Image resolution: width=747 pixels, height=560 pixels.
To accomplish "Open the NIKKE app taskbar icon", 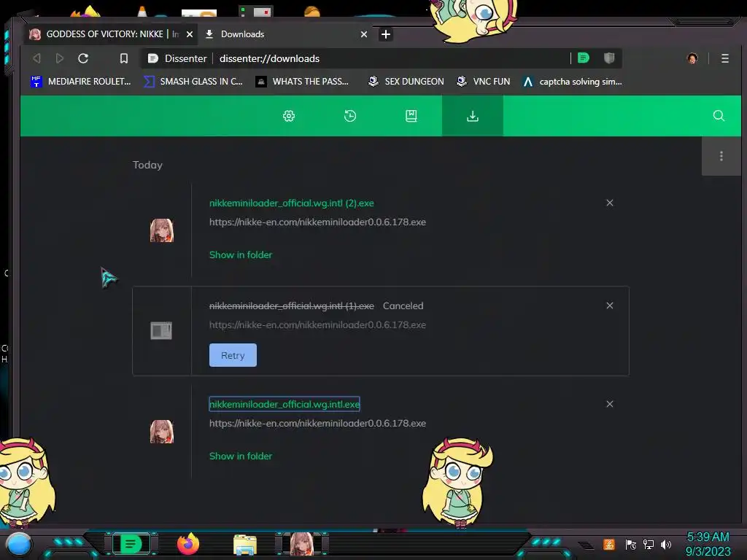I will pyautogui.click(x=302, y=544).
